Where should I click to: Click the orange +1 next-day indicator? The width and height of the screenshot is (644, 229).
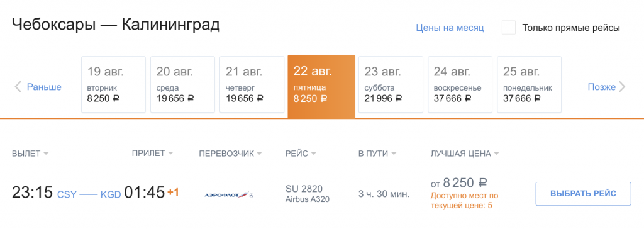(173, 193)
